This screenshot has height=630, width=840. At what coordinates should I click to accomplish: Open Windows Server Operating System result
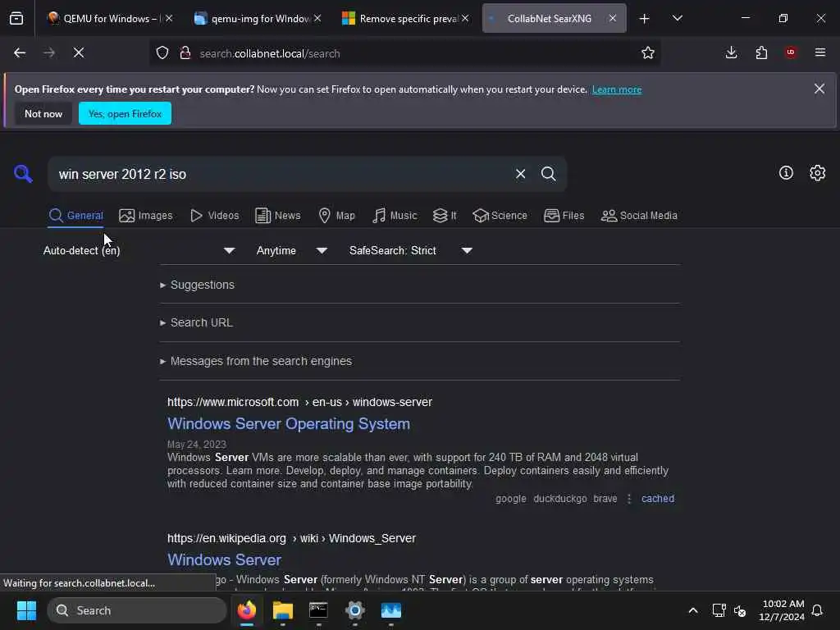[289, 424]
